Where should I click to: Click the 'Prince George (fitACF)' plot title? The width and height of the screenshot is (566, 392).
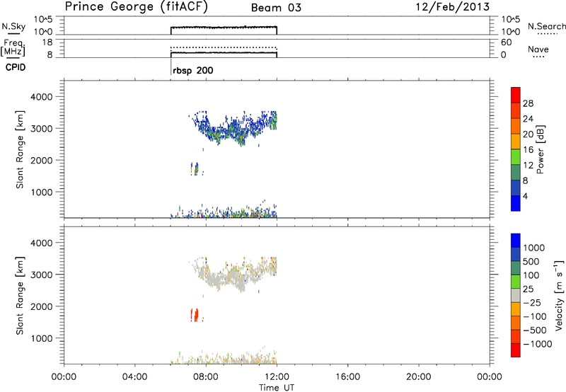point(137,7)
